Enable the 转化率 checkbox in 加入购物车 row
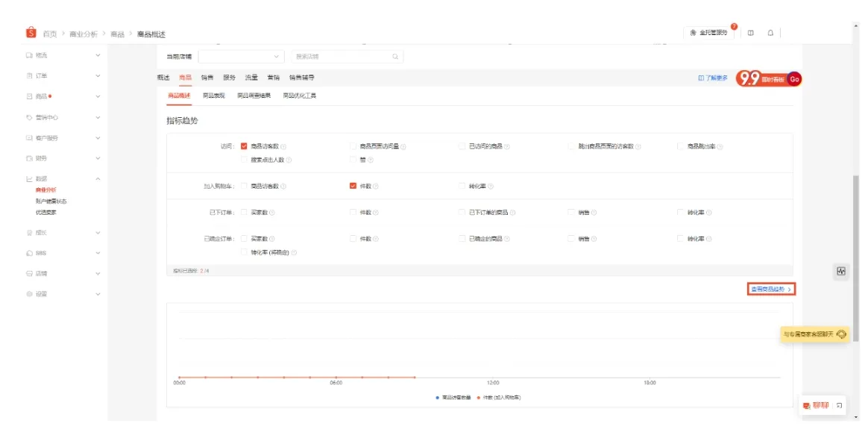 coord(461,185)
